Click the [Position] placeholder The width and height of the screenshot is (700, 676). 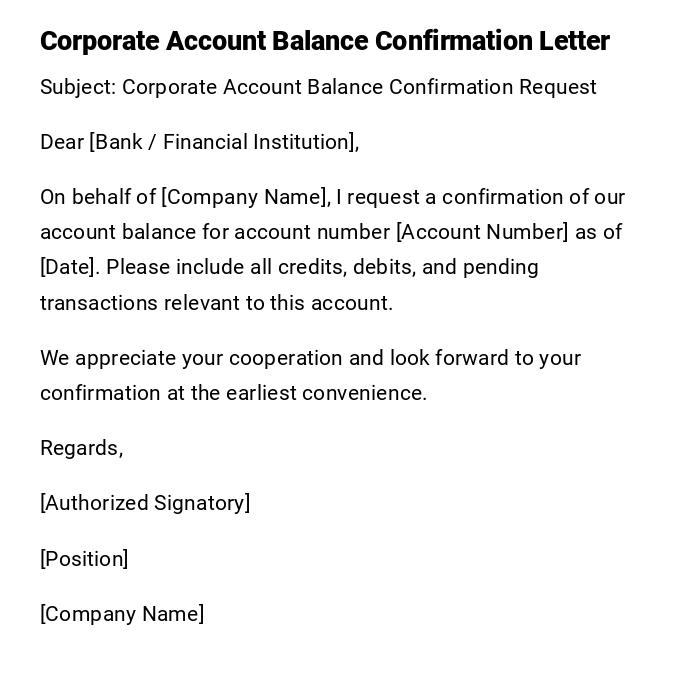click(84, 559)
